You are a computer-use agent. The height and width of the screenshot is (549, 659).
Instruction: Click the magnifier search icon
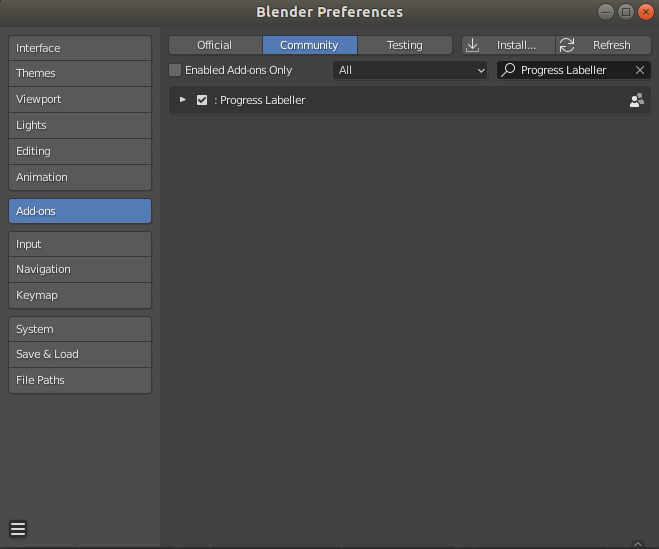pos(508,70)
